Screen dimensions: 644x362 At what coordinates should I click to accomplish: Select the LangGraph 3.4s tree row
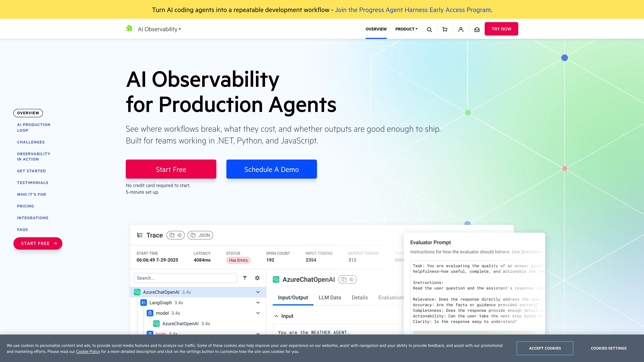(x=198, y=303)
